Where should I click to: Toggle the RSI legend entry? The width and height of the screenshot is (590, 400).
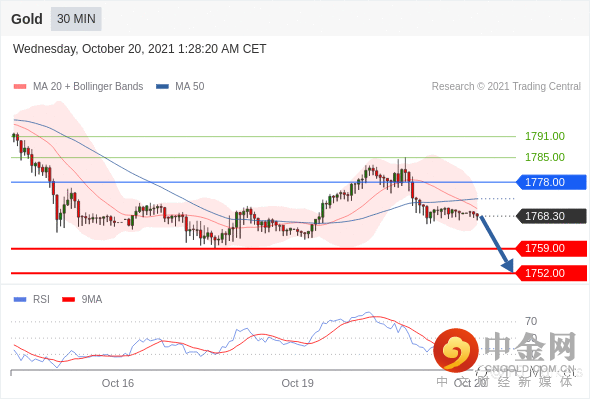point(32,300)
